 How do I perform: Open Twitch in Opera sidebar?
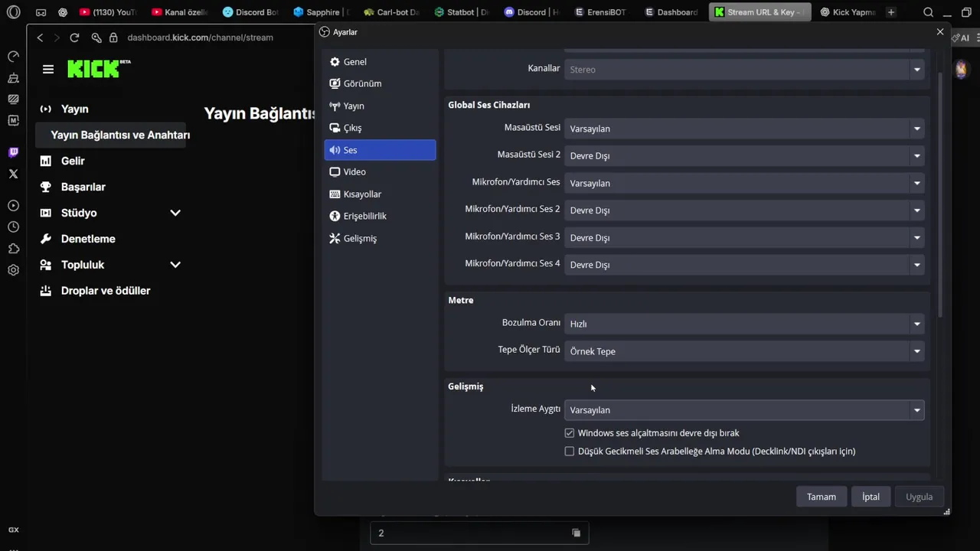(13, 152)
